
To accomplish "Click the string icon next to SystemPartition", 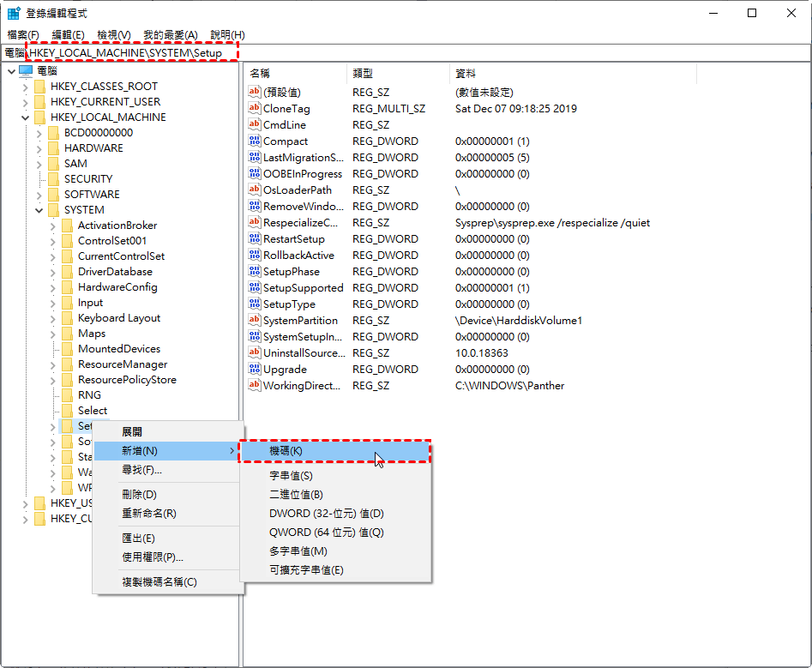I will (x=255, y=320).
